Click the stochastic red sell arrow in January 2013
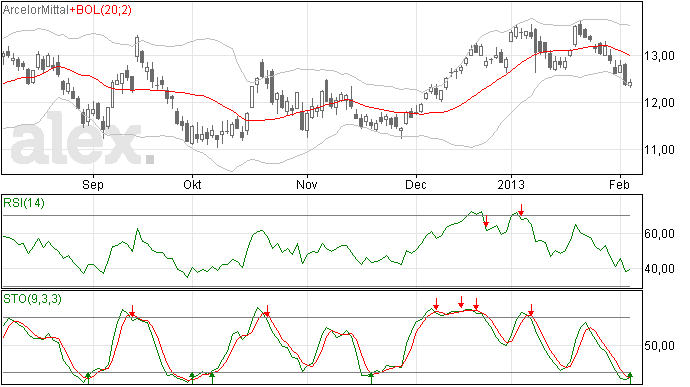This screenshot has height=387, width=690. pos(531,310)
